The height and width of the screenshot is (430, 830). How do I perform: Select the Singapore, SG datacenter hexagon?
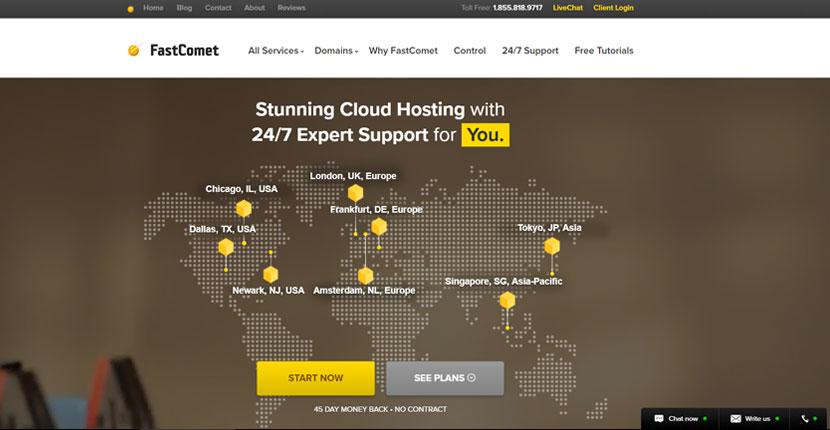point(507,300)
